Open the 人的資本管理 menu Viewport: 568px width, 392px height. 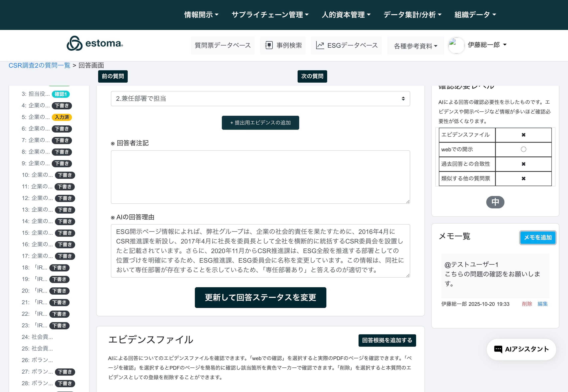pos(346,15)
